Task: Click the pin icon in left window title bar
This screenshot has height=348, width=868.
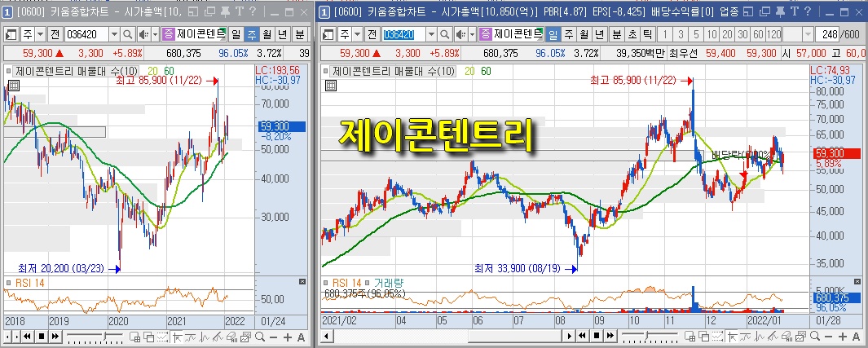Action: (x=226, y=11)
